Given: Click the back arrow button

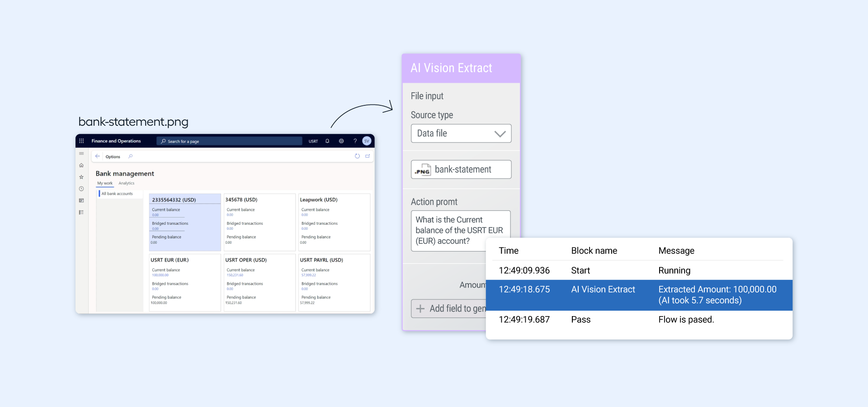Looking at the screenshot, I should tap(98, 156).
